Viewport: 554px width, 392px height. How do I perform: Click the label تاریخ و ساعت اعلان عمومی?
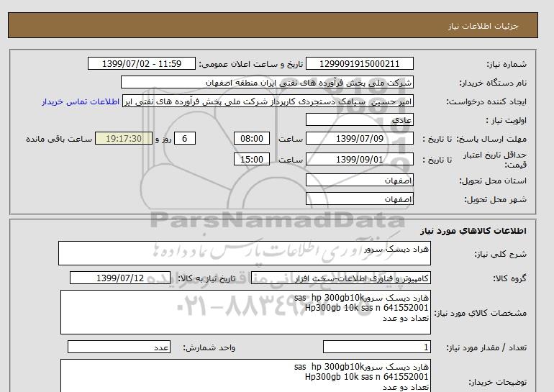pos(251,64)
